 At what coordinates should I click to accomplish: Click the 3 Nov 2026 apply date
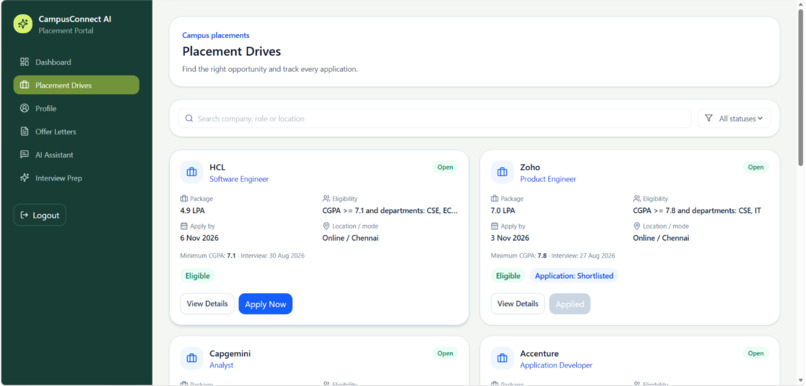[x=510, y=238]
